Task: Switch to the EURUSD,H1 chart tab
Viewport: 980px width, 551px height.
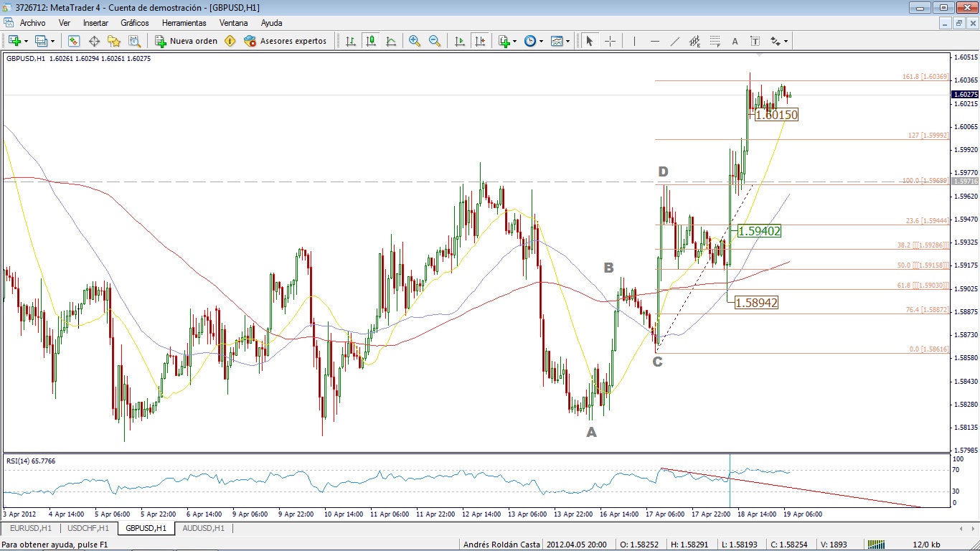Action: 29,528
